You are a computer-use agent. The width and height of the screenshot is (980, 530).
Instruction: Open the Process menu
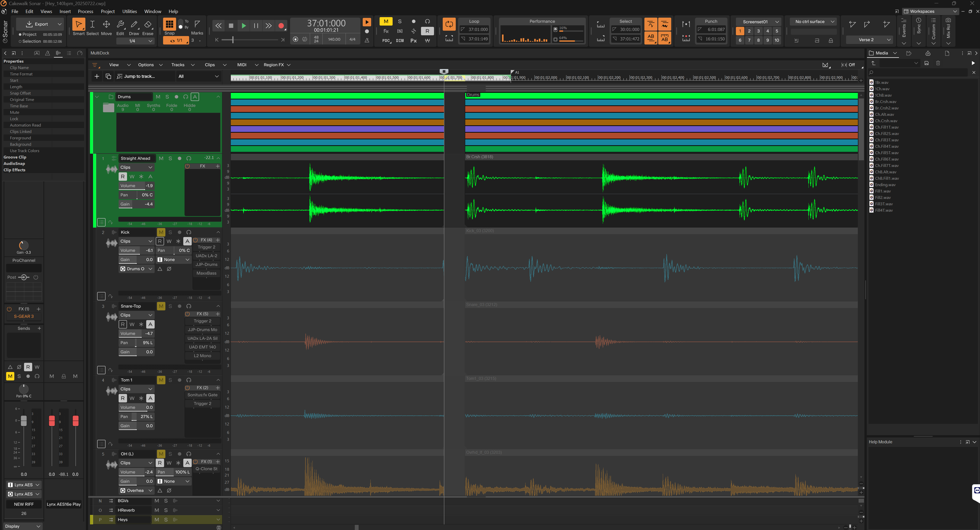point(85,12)
